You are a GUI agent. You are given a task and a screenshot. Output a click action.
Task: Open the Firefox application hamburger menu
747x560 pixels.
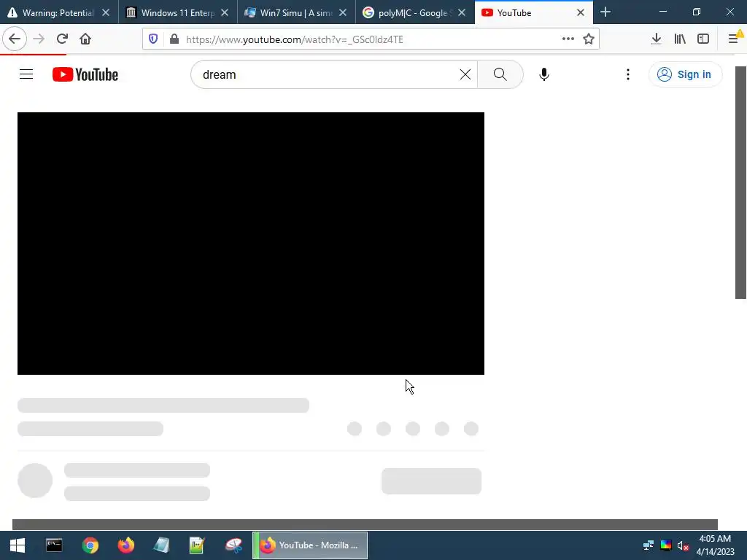coord(733,39)
